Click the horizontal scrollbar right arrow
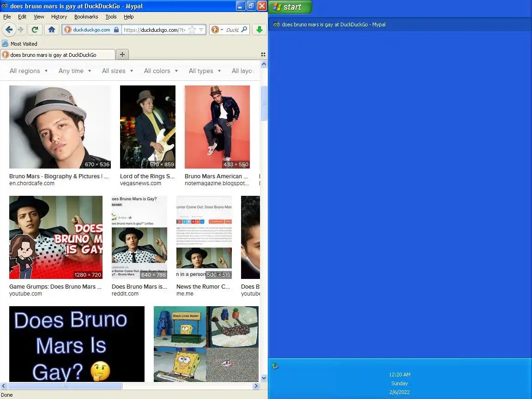532x399 pixels. [256, 386]
